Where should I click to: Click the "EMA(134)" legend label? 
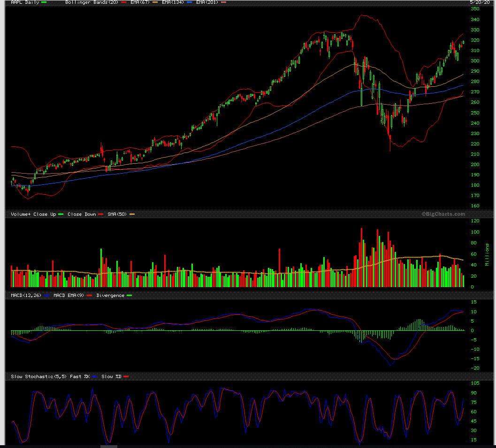(173, 2)
